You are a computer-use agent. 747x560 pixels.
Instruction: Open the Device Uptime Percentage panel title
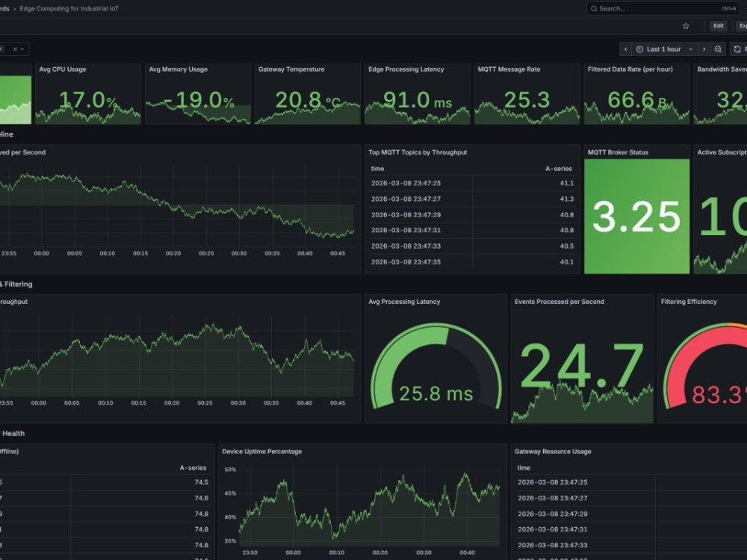click(x=261, y=452)
